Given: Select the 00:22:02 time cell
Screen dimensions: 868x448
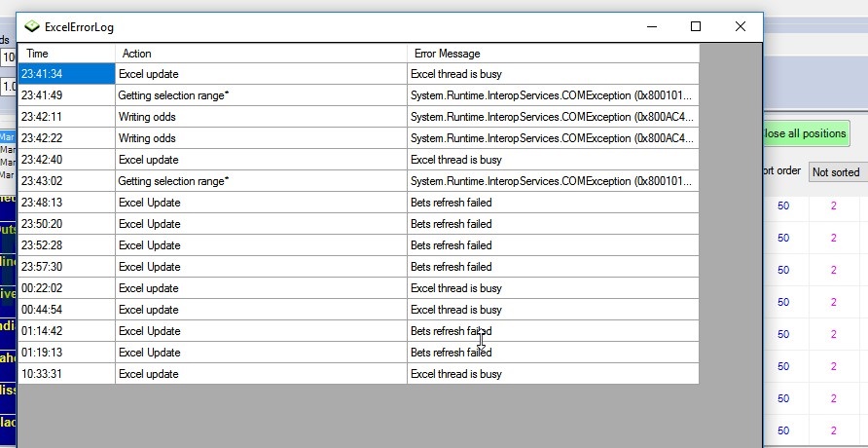Looking at the screenshot, I should pyautogui.click(x=66, y=288).
